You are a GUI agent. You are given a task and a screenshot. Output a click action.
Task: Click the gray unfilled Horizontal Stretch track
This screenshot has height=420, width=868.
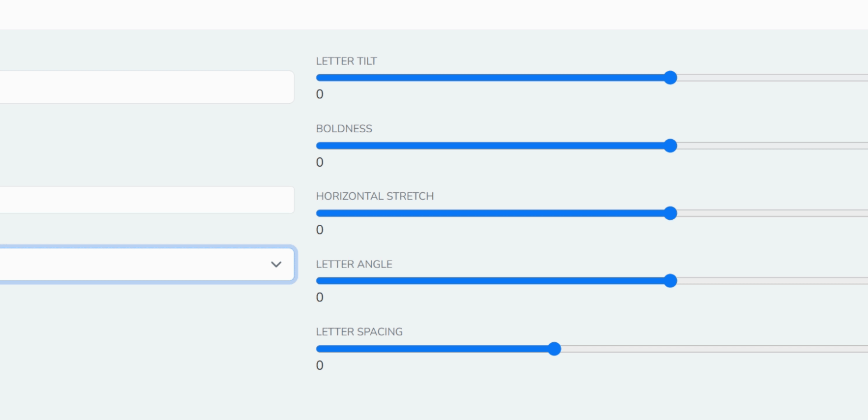click(x=772, y=213)
